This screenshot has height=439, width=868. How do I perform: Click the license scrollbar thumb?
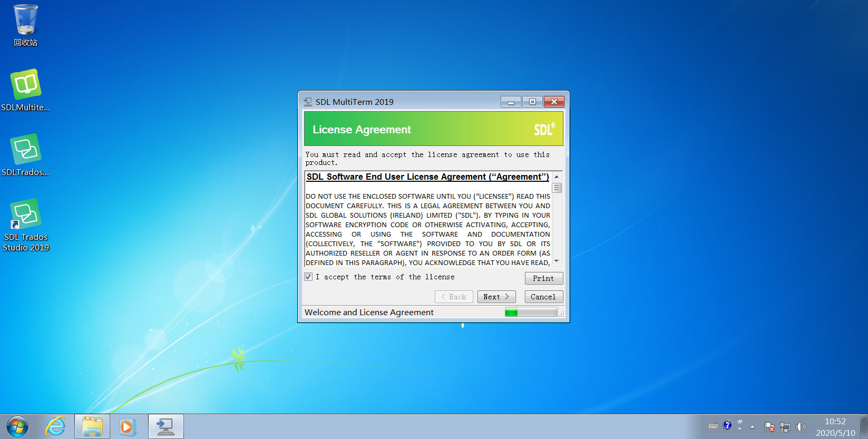[557, 188]
